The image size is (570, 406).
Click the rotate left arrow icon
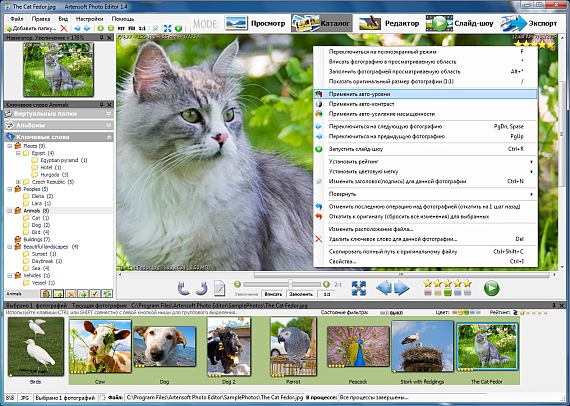184,288
